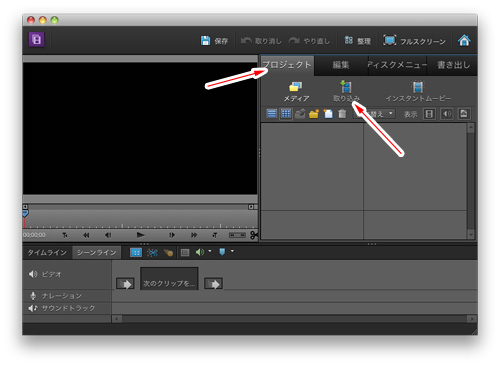Create new folder in project panel
Screen dimensions: 500x366
click(x=314, y=114)
